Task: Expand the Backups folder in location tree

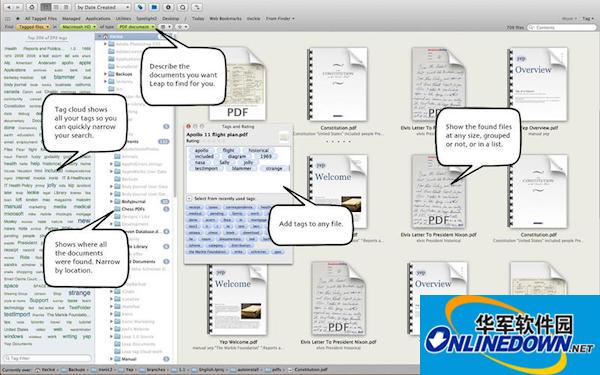Action: click(x=106, y=74)
